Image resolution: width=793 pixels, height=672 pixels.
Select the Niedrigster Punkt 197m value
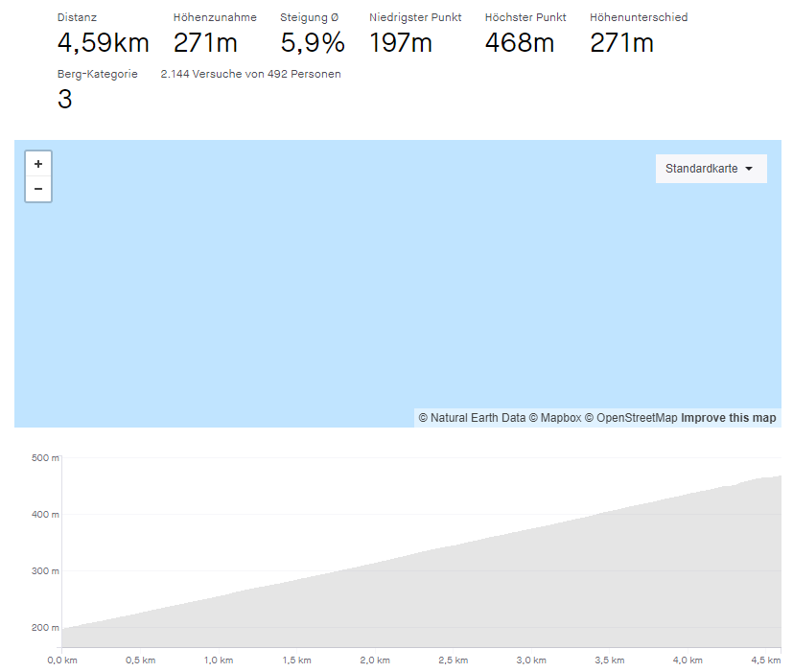(x=401, y=43)
